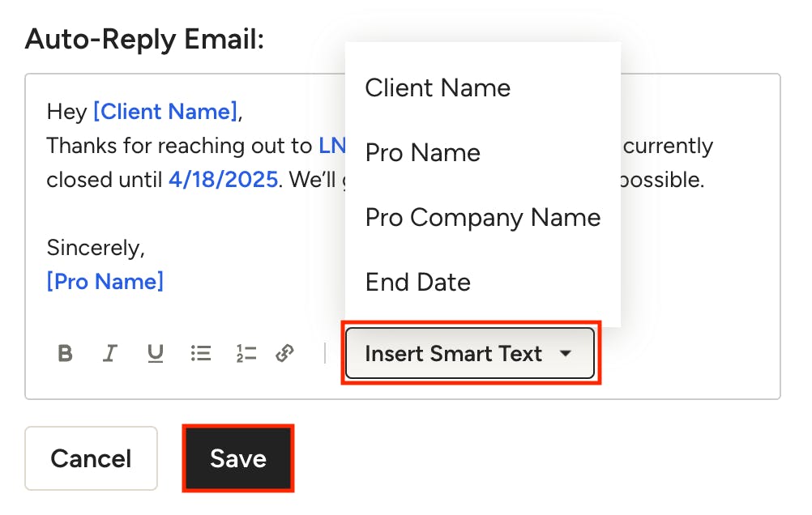Choose Client Name from the smart text menu
Screen dimensions: 812x515
tap(438, 88)
